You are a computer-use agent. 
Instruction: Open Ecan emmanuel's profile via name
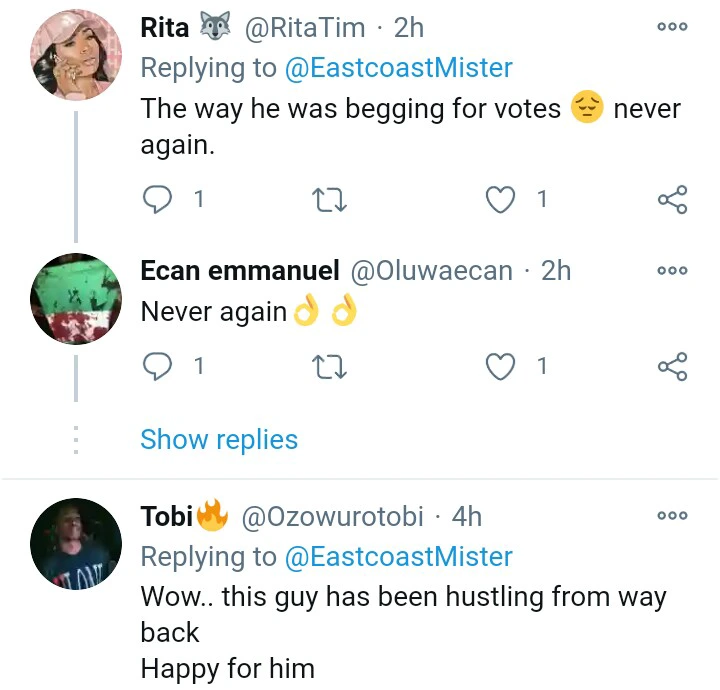(240, 271)
